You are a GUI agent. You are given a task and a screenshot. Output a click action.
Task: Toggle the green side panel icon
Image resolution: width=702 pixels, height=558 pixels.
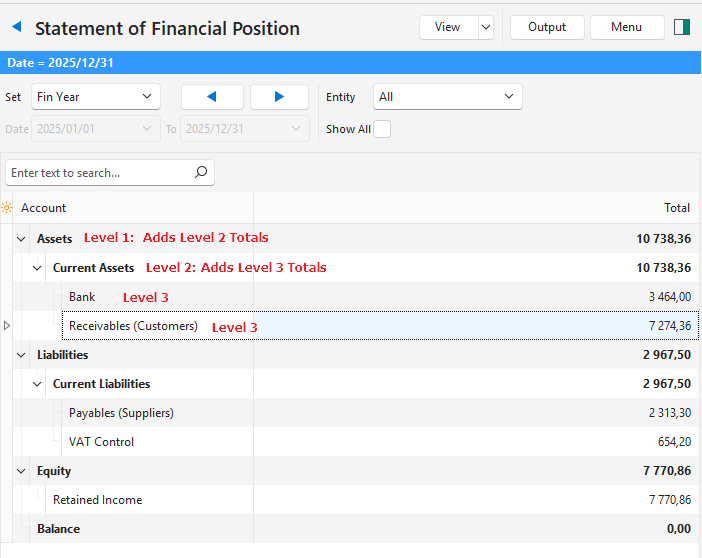tap(683, 28)
